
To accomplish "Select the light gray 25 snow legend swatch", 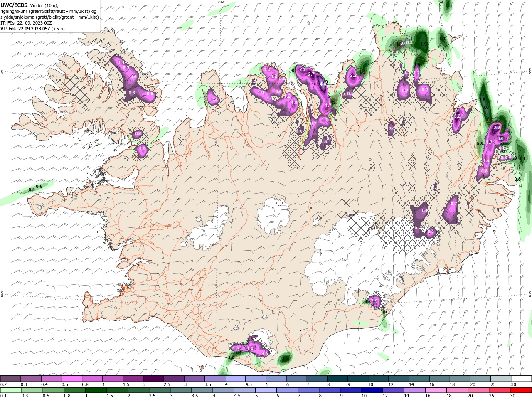I will point(500,379).
